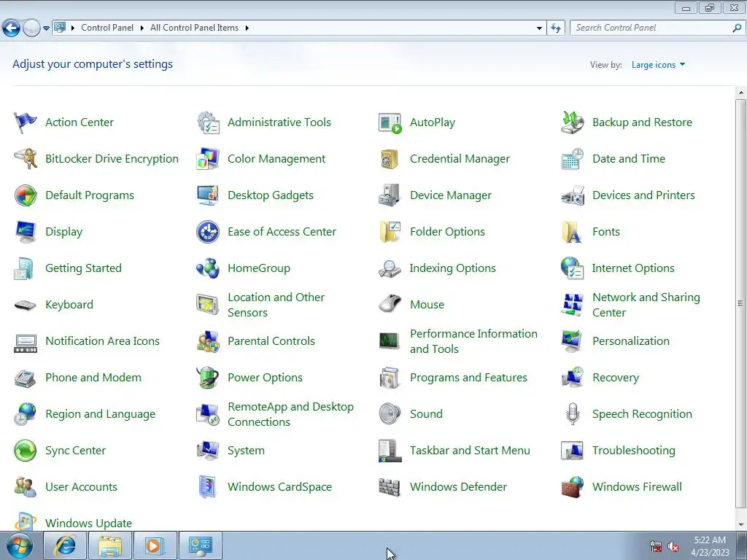Image resolution: width=747 pixels, height=560 pixels.
Task: Open the Region and Language link
Action: 100,414
